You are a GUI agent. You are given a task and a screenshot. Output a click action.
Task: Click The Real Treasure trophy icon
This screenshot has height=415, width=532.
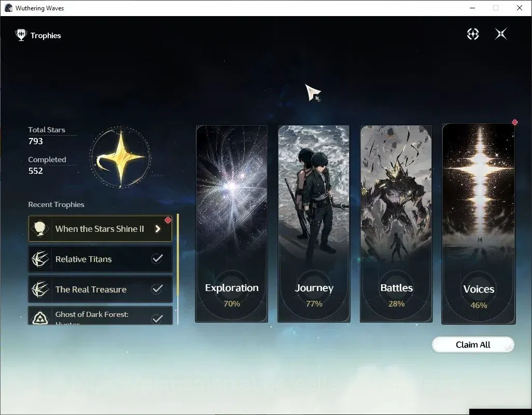[40, 289]
